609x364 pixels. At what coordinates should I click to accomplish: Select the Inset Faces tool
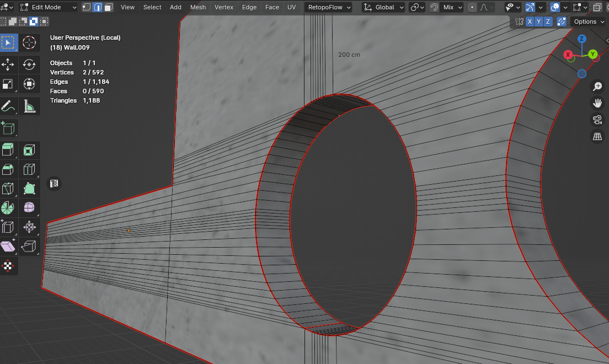[29, 150]
